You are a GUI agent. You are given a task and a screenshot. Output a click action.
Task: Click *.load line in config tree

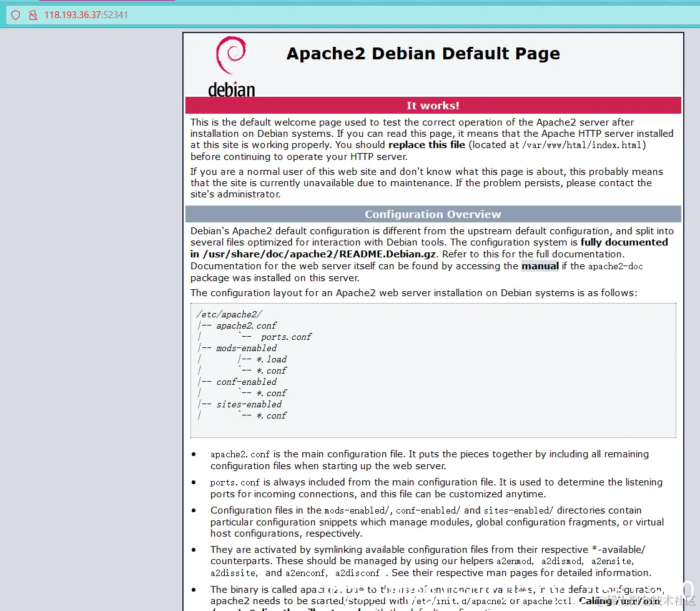[272, 359]
